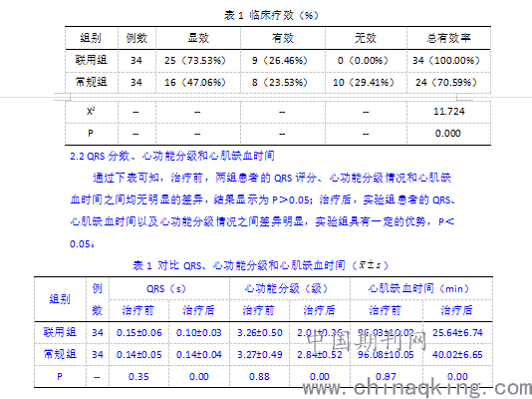The width and height of the screenshot is (532, 399).
Task: Select the 常规组 row in second table
Action: coord(263,355)
